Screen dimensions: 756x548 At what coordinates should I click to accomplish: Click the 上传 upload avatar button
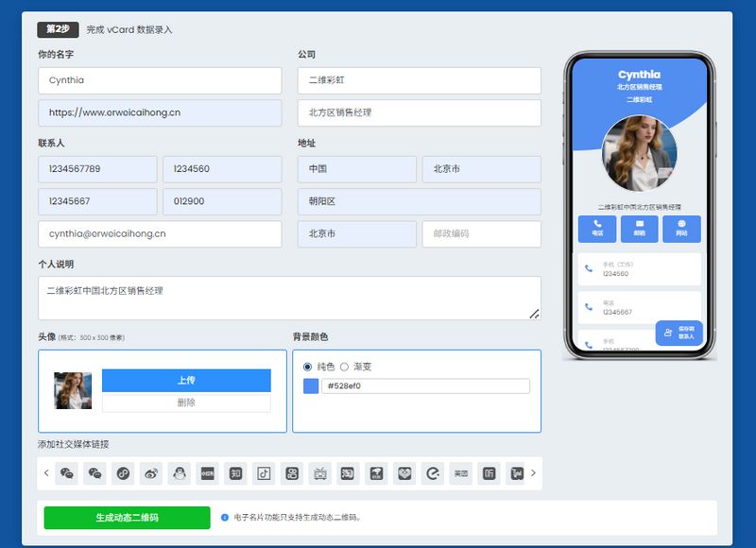pyautogui.click(x=186, y=381)
